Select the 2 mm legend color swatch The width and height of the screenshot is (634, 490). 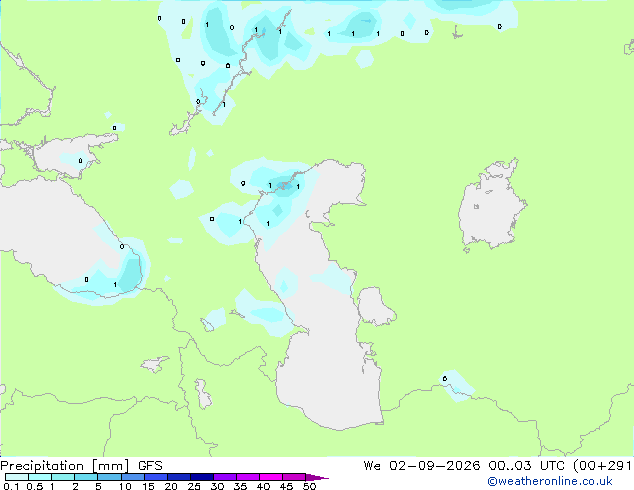coord(86,477)
